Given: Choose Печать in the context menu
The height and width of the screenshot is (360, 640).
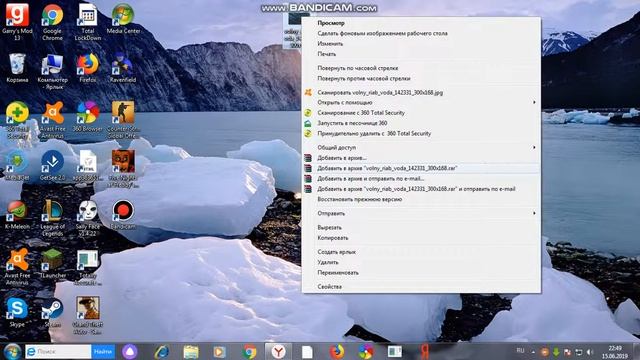Looking at the screenshot, I should coord(421,54).
